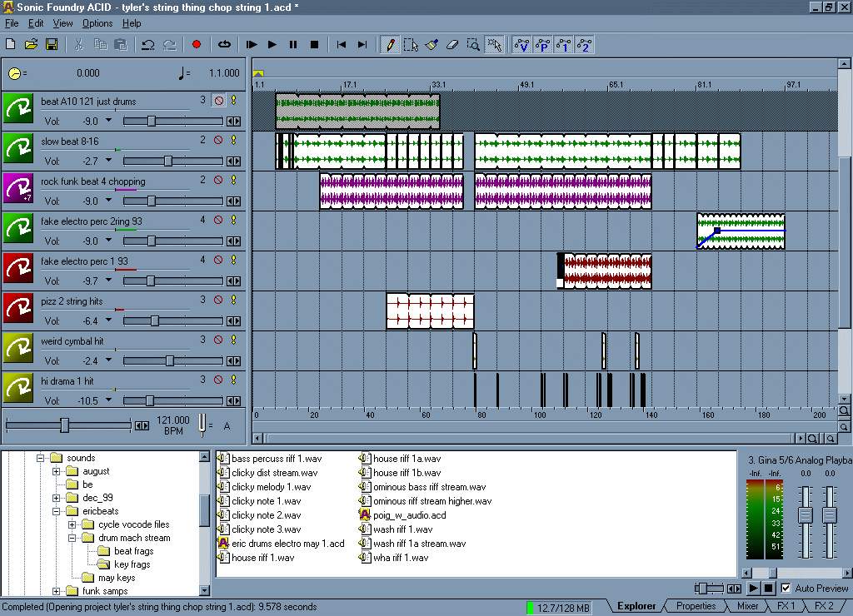Go to end of project icon
The image size is (853, 616).
362,45
